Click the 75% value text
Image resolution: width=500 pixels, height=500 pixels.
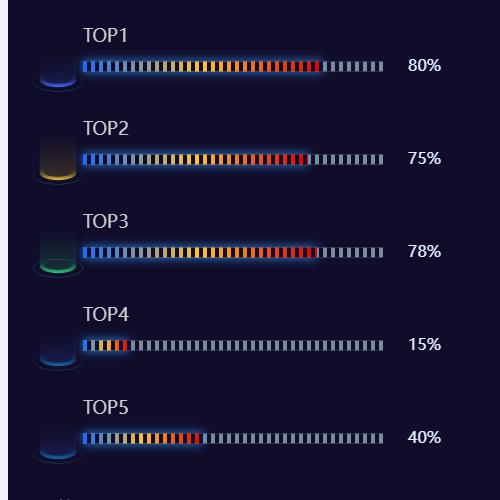[424, 158]
